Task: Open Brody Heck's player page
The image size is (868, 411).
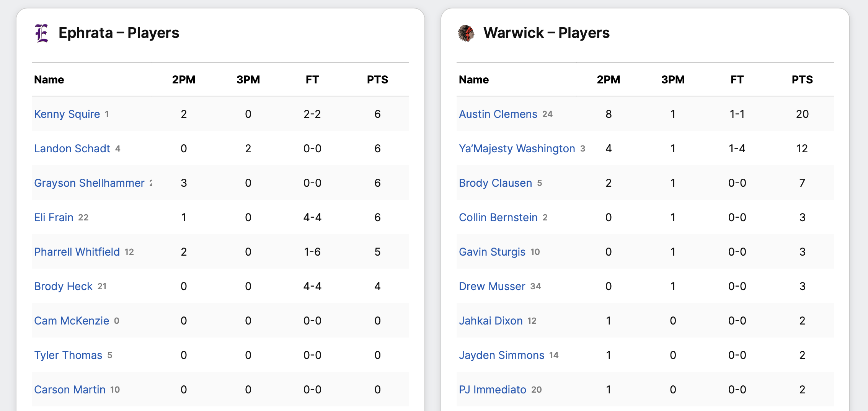Action: click(63, 286)
